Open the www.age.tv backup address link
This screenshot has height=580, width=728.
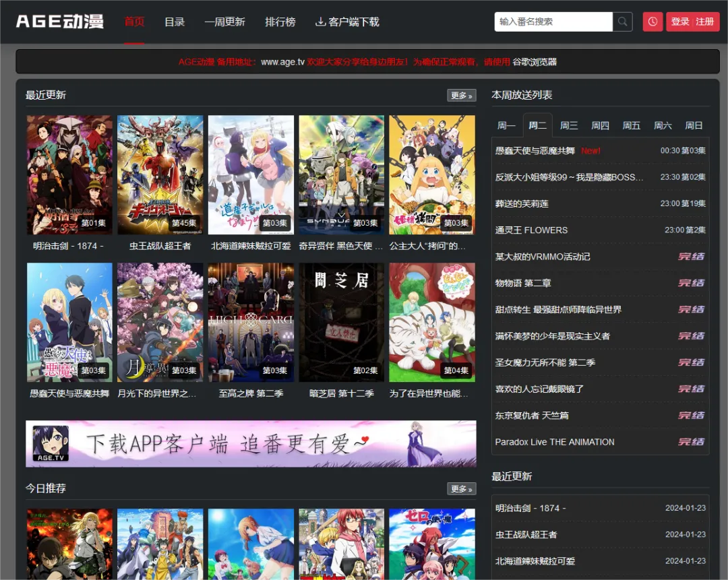tap(282, 62)
